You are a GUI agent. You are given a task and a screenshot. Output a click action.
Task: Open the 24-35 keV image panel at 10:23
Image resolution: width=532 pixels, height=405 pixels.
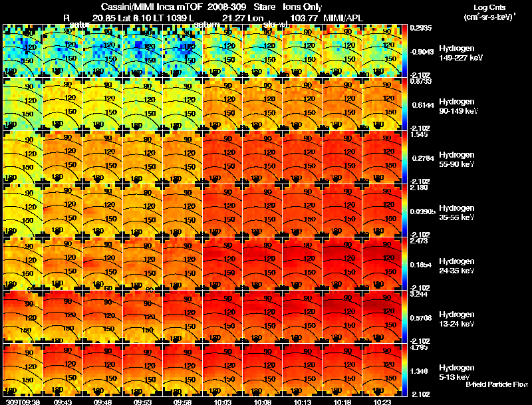tap(382, 263)
